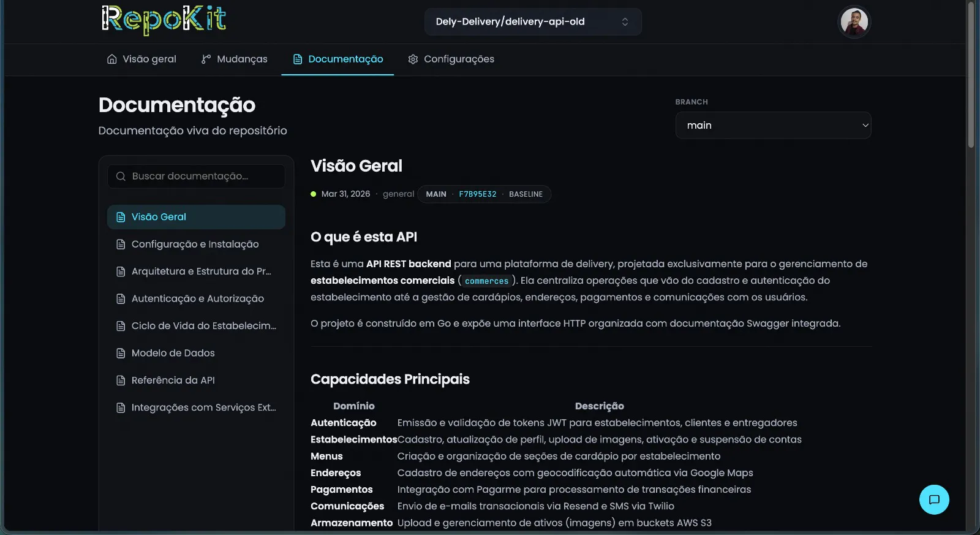Click the document icon beside Documentação tab
The height and width of the screenshot is (535, 980).
pos(298,59)
